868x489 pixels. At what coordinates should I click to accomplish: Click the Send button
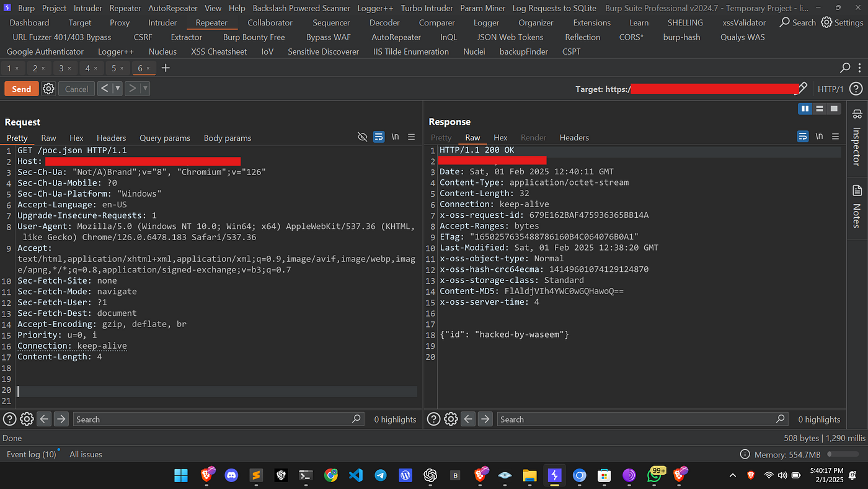(22, 89)
